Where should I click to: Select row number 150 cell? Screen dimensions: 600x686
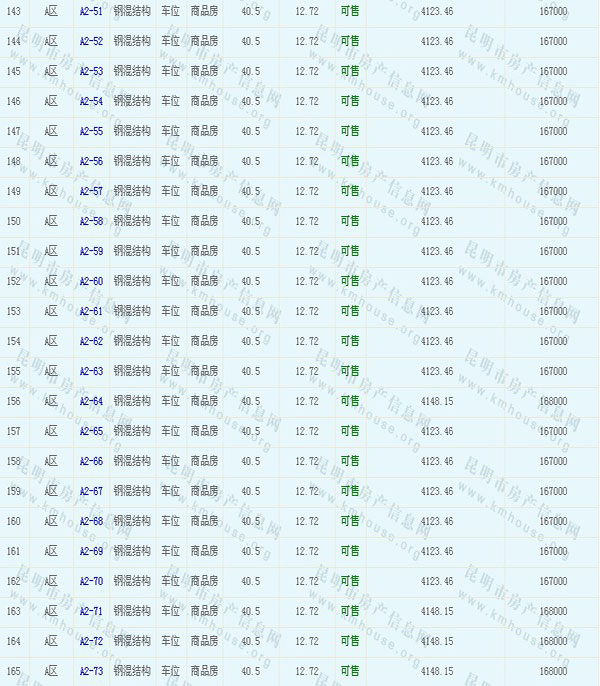14,221
